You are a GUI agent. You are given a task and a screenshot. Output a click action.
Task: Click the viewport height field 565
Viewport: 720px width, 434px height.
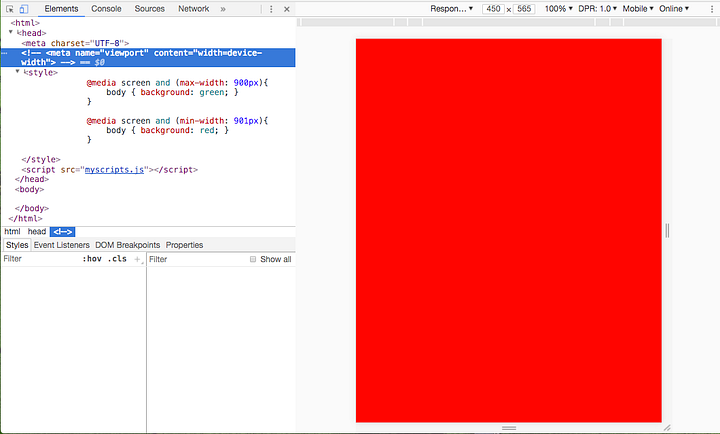(x=524, y=9)
